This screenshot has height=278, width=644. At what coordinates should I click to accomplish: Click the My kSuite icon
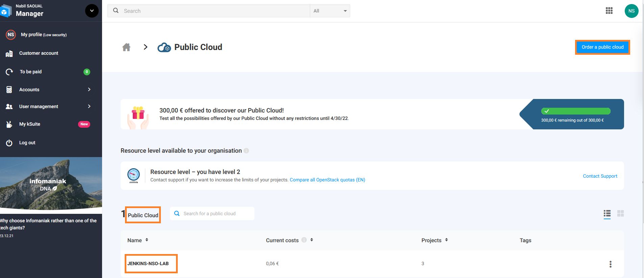(9, 124)
